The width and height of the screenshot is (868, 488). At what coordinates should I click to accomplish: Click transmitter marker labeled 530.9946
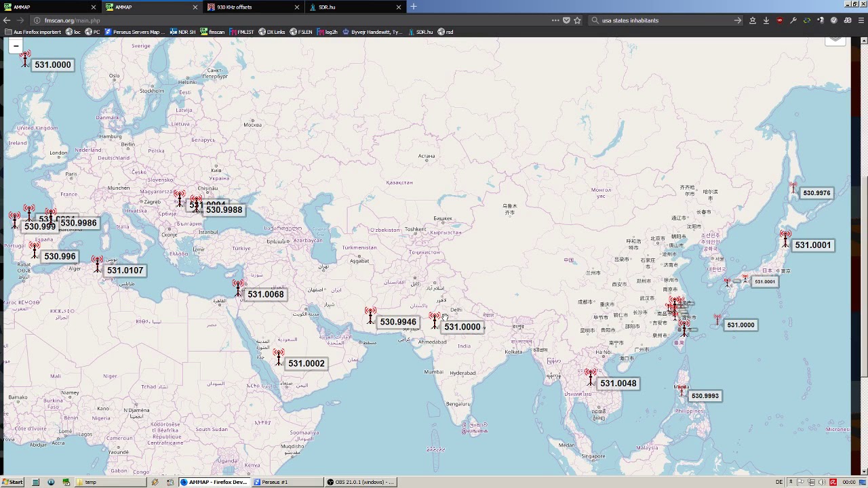[x=370, y=316]
